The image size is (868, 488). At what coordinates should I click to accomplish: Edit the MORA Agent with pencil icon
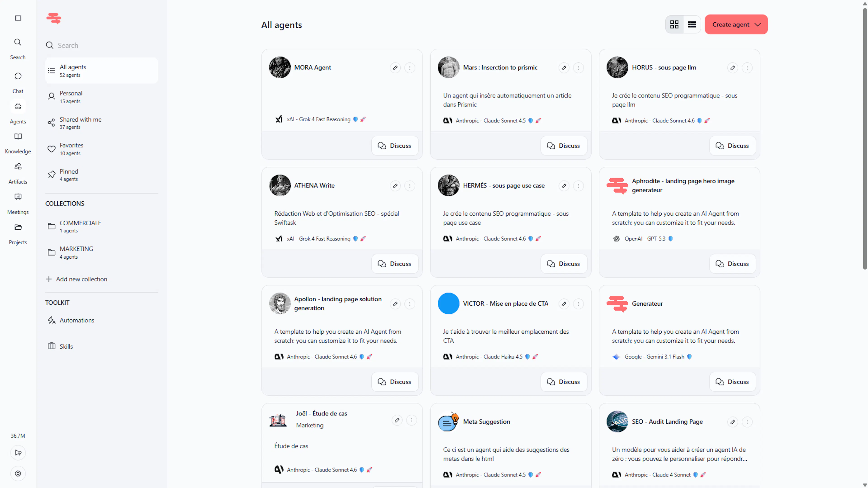coord(395,68)
